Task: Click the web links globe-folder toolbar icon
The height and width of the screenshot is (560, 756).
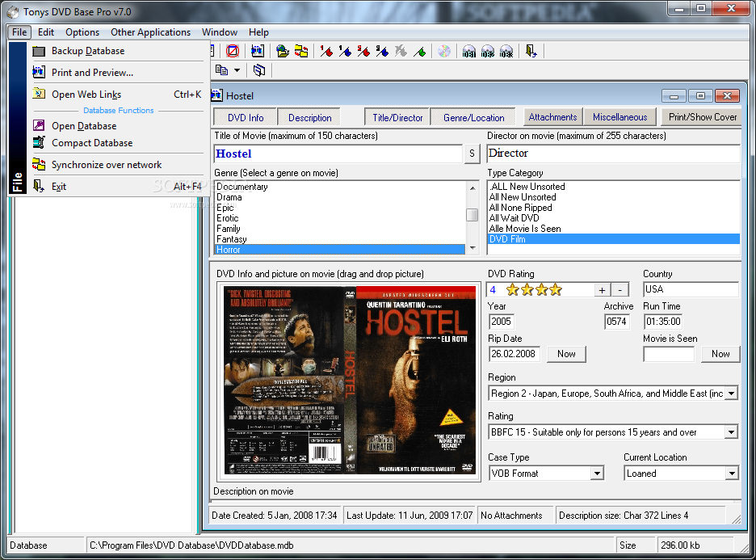Action: click(x=283, y=51)
